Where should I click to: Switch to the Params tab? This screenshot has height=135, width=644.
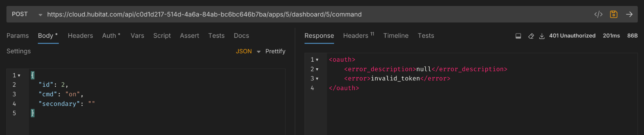pyautogui.click(x=17, y=36)
